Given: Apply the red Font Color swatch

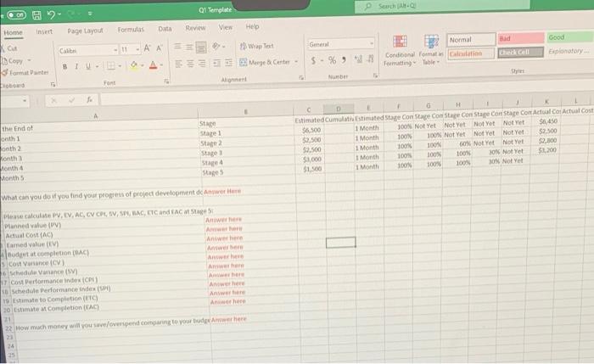Looking at the screenshot, I should click(153, 65).
